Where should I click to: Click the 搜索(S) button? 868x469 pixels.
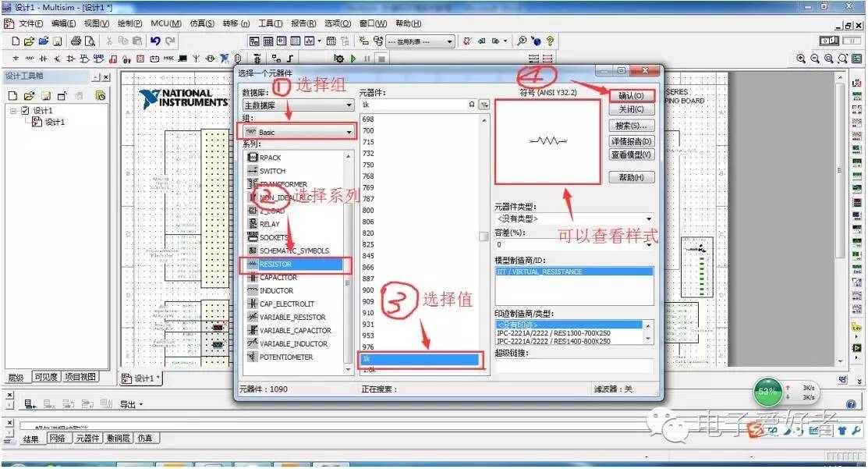tap(631, 126)
